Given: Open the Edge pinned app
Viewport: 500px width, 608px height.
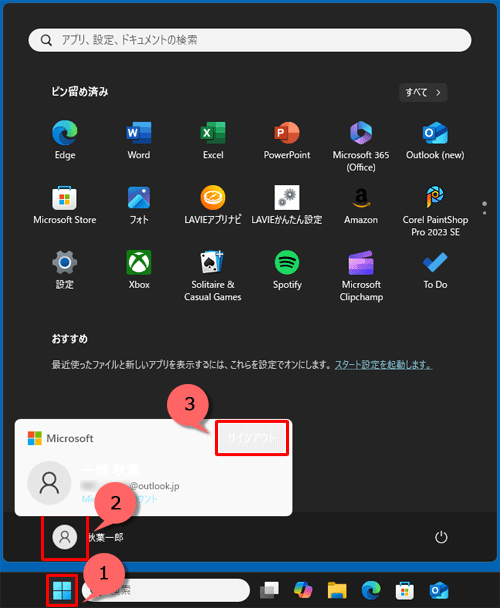Looking at the screenshot, I should click(x=65, y=140).
